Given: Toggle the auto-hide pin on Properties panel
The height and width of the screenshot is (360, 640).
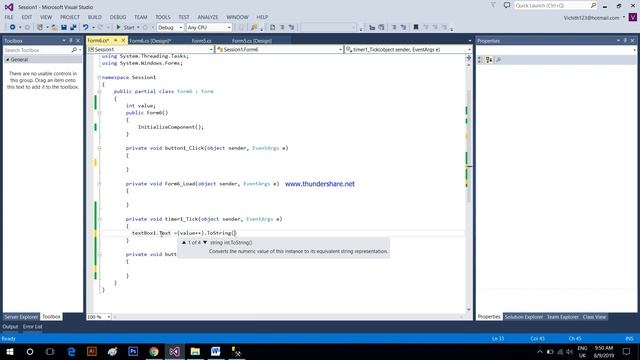Looking at the screenshot, I should pos(625,41).
